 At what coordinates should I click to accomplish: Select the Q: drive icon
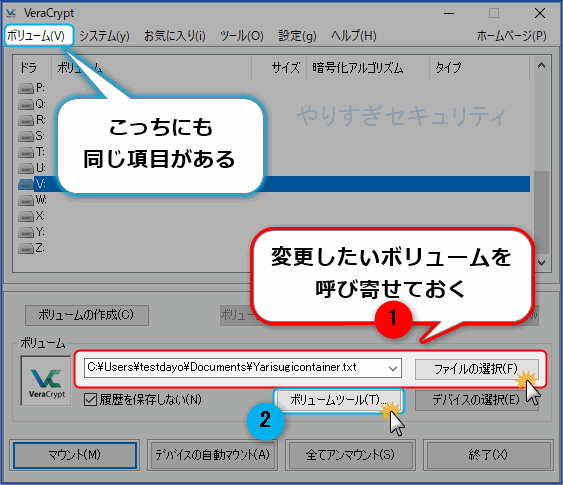click(26, 104)
